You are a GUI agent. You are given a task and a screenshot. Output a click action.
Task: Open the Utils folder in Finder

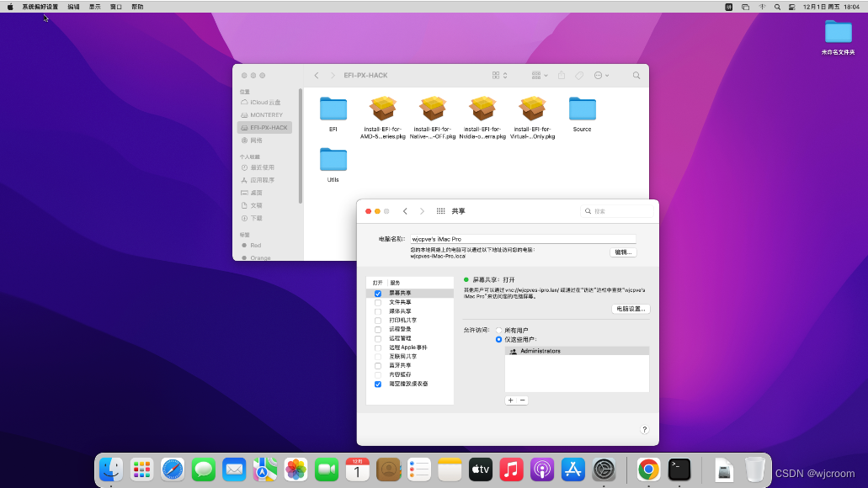pyautogui.click(x=333, y=160)
